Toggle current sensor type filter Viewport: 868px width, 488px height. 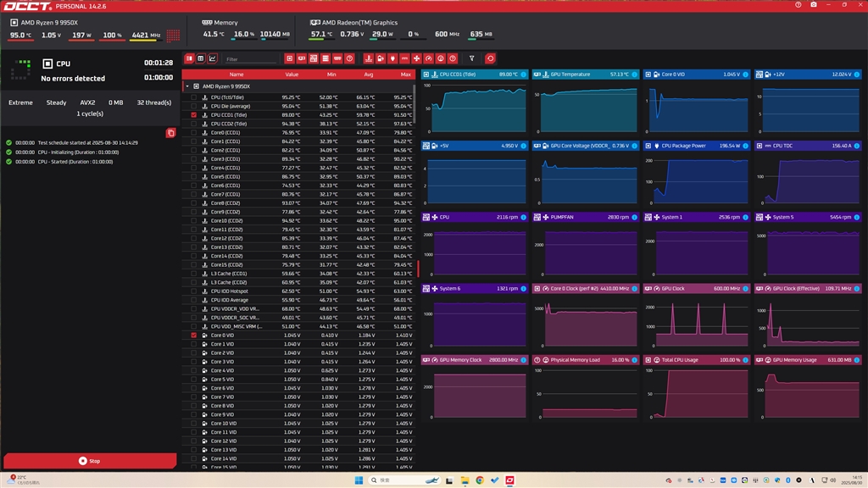(404, 58)
